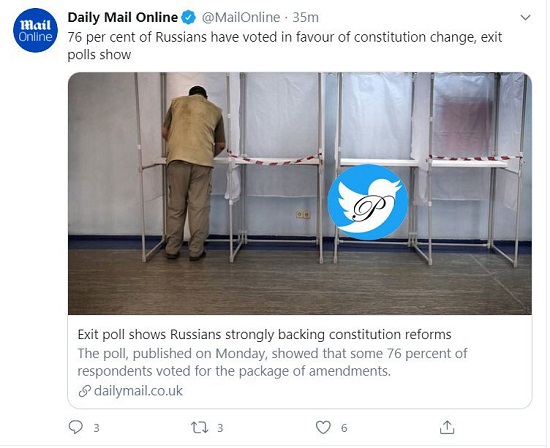Image resolution: width=550 pixels, height=448 pixels.
Task: Click the reply count number 3
Action: pos(96,428)
